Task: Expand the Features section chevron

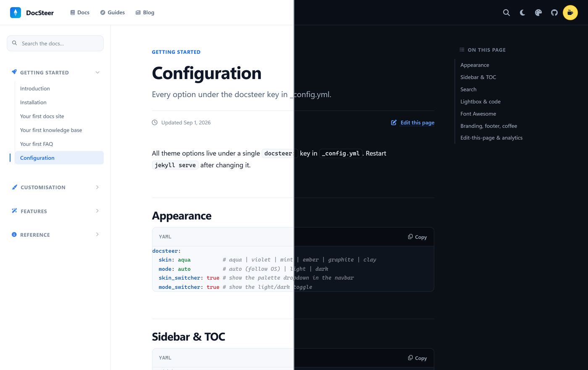Action: pyautogui.click(x=97, y=211)
